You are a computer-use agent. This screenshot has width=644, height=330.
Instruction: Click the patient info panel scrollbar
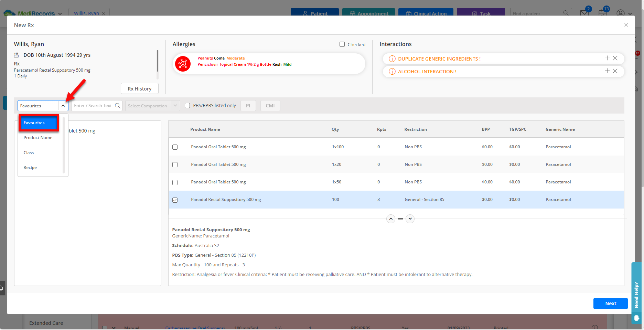point(158,60)
